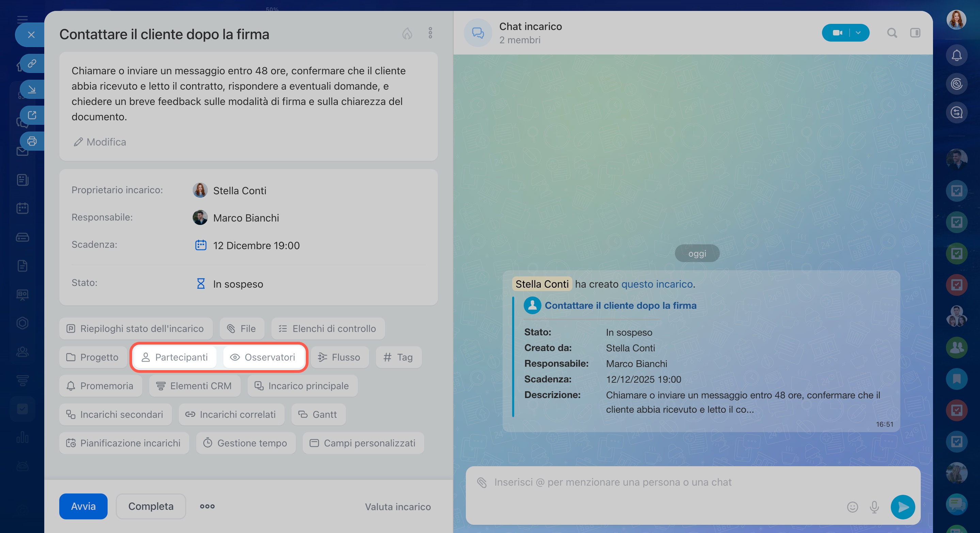Open the Osservatori eye chip
Screen dimensions: 980x533
[263, 357]
